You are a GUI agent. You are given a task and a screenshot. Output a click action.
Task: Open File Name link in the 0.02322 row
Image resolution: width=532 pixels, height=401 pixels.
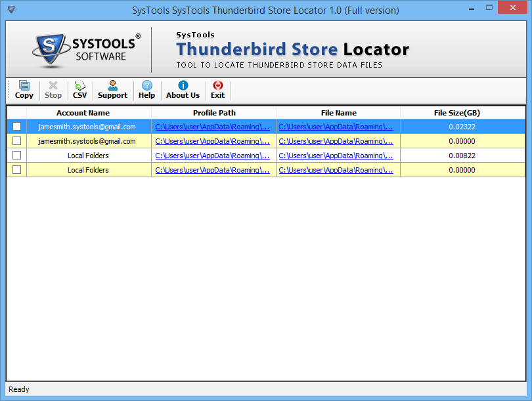336,127
